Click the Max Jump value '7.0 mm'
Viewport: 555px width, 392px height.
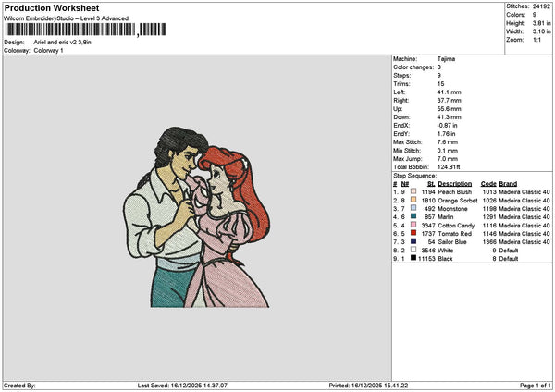click(448, 158)
